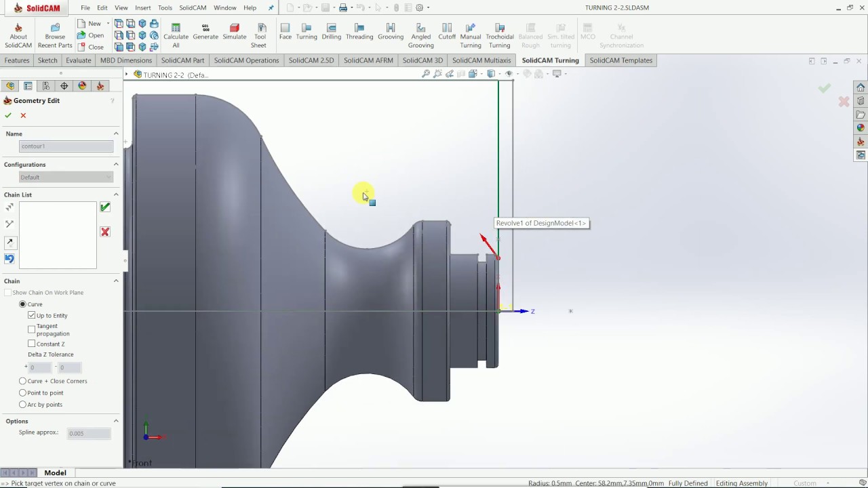
Task: Open the DimXpertManager tab
Action: pyautogui.click(x=64, y=86)
